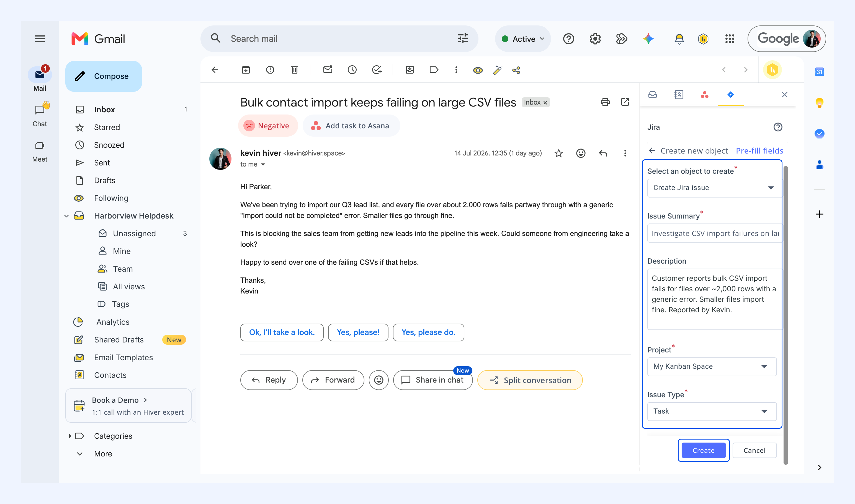
Task: Open the Active status dropdown
Action: pyautogui.click(x=523, y=39)
